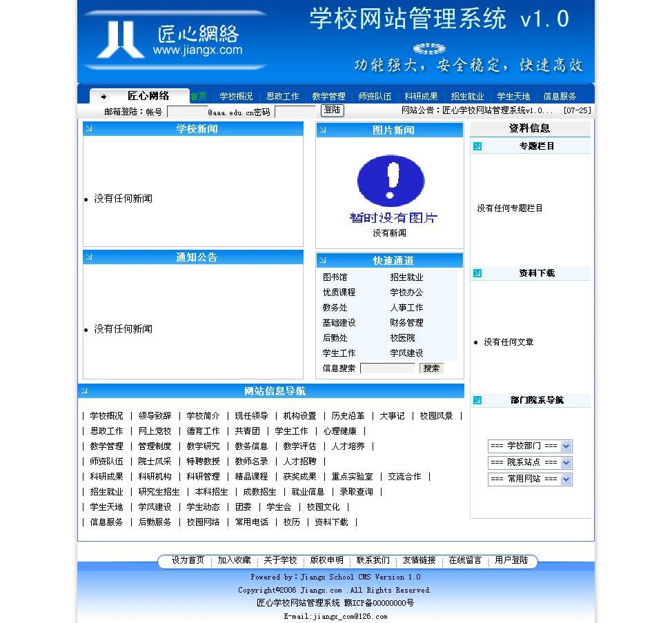This screenshot has width=672, height=623.
Task: Click 在线留言 in the footer bar
Action: (465, 560)
